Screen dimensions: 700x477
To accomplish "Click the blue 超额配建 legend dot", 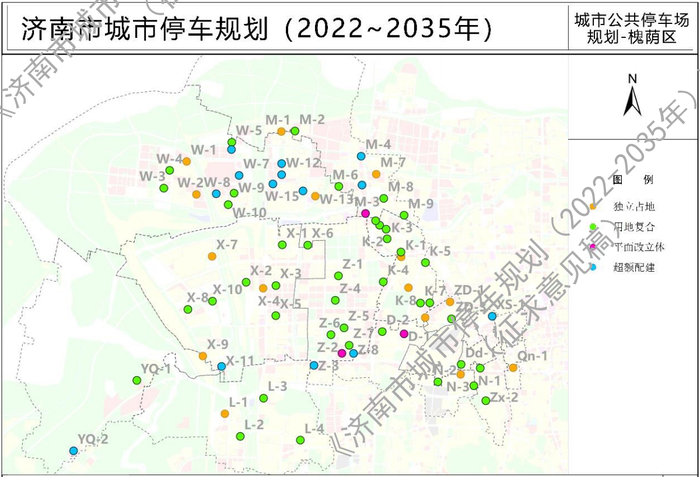I will click(x=593, y=267).
